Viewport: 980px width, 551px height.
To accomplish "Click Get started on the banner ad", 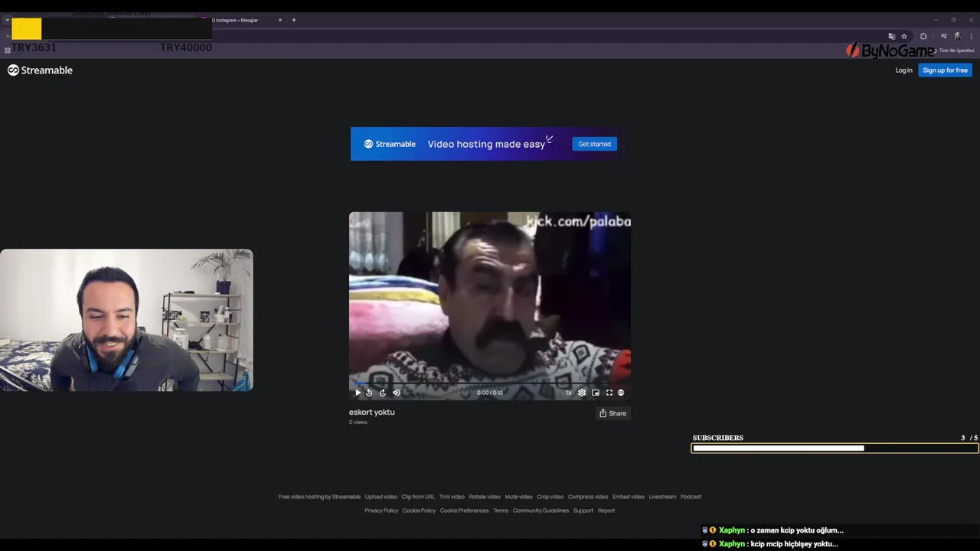I will click(595, 144).
